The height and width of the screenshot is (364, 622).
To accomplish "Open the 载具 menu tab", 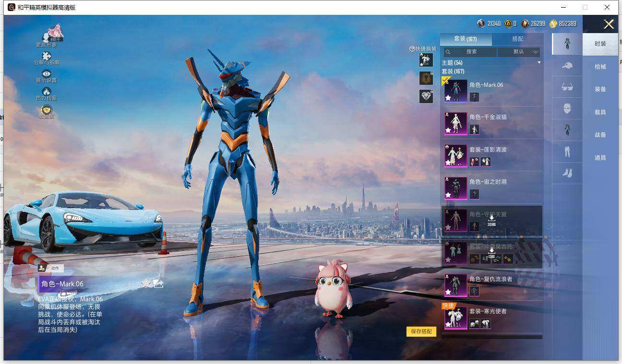I will click(600, 112).
